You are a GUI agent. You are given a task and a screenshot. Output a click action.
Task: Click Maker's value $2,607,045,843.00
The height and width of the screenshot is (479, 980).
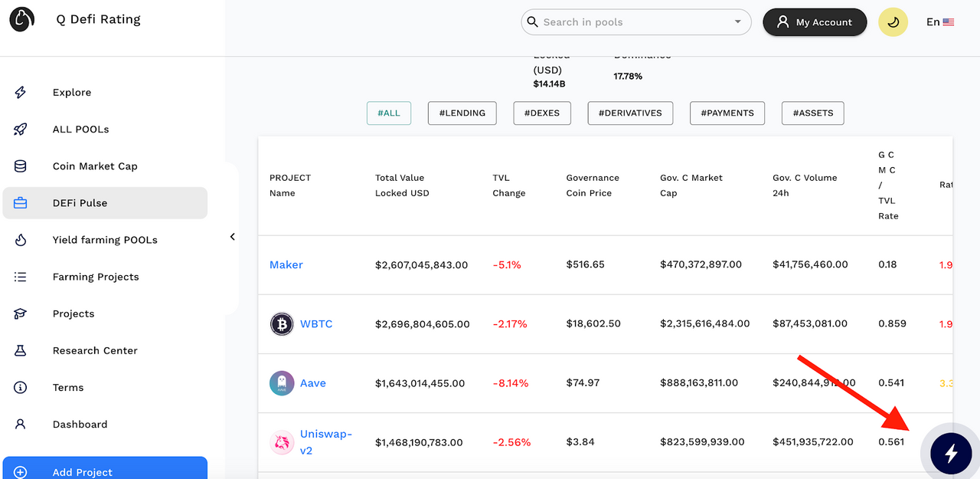(422, 264)
